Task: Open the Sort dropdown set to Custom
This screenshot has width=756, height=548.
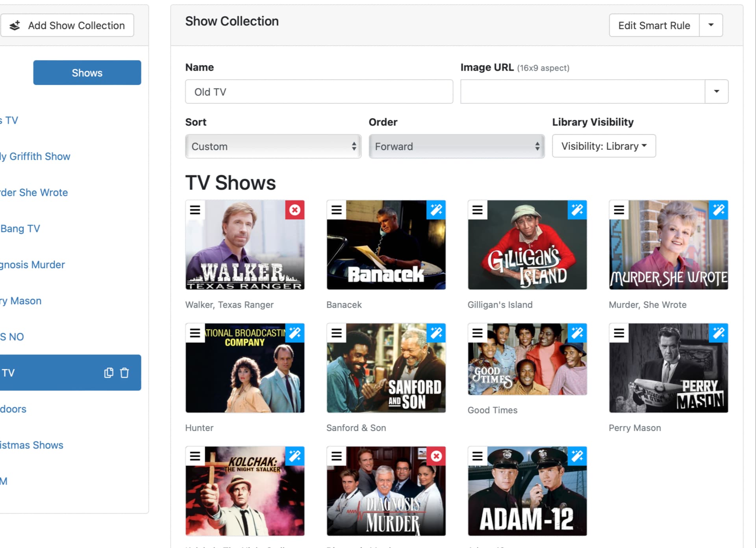Action: [x=273, y=146]
